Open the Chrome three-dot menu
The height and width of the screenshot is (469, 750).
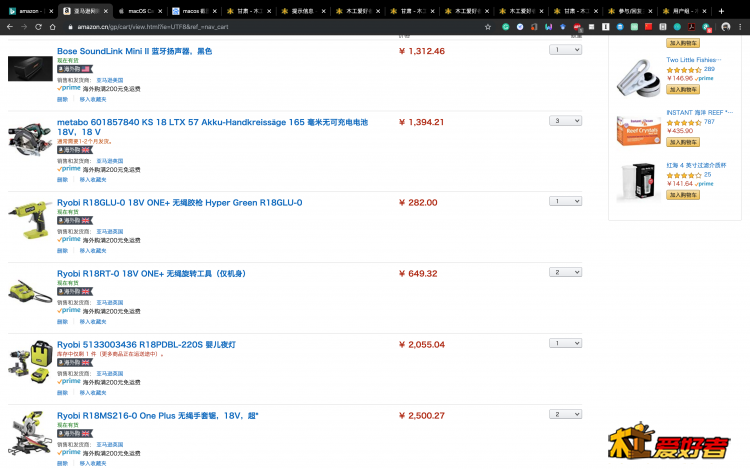tap(740, 27)
